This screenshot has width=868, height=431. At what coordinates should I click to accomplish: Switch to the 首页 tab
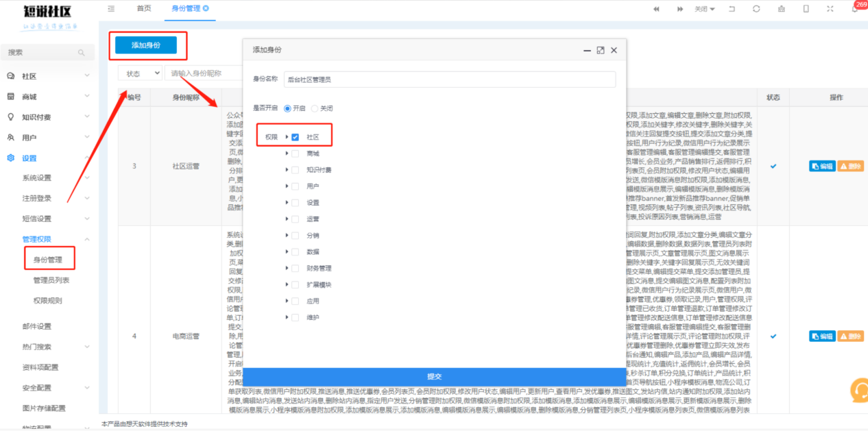pyautogui.click(x=144, y=9)
